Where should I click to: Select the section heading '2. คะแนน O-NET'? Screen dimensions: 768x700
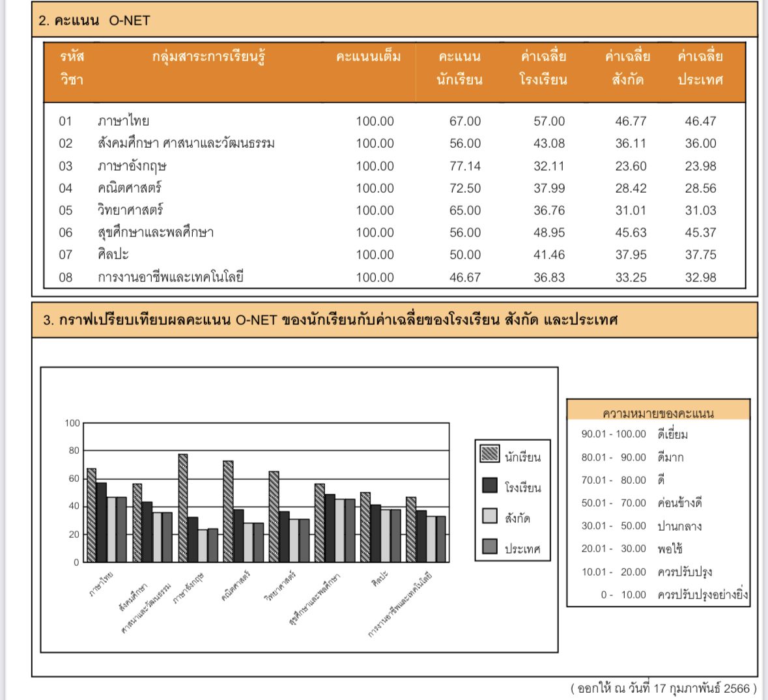[x=94, y=21]
